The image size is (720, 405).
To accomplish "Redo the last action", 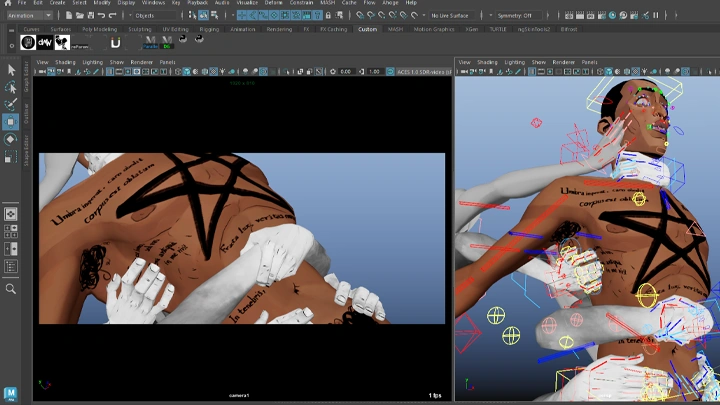I will 112,15.
